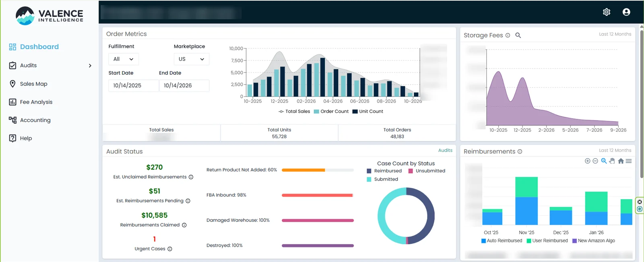This screenshot has height=262, width=644.
Task: Open the Fulfillment 'All' dropdown
Action: tap(124, 59)
